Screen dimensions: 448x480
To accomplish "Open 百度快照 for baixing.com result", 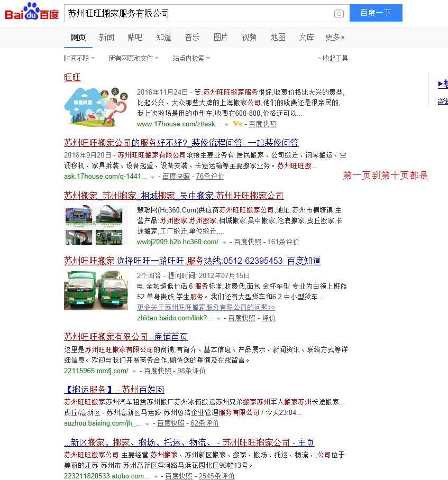I will click(x=171, y=423).
